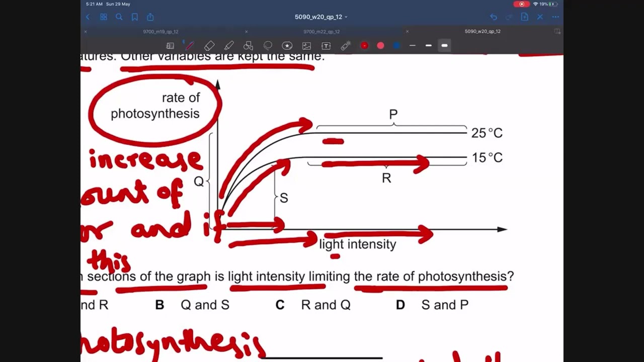Click the rate of photosynthesis axis label
Screen dimensions: 644x362
(x=155, y=106)
